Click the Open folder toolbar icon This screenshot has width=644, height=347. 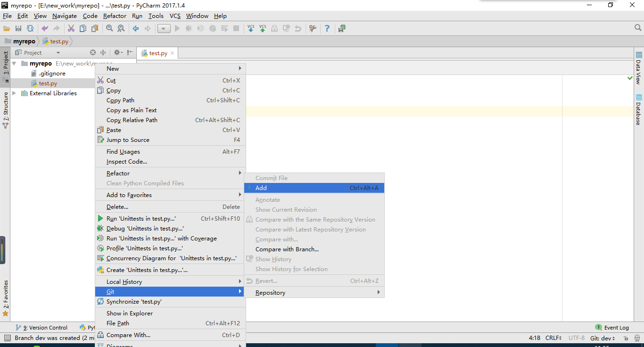7,29
